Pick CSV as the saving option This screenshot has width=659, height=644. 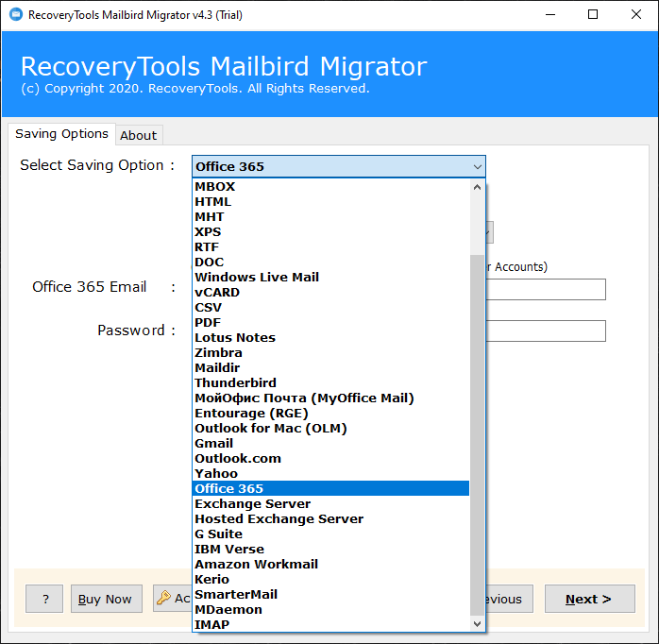(x=330, y=308)
